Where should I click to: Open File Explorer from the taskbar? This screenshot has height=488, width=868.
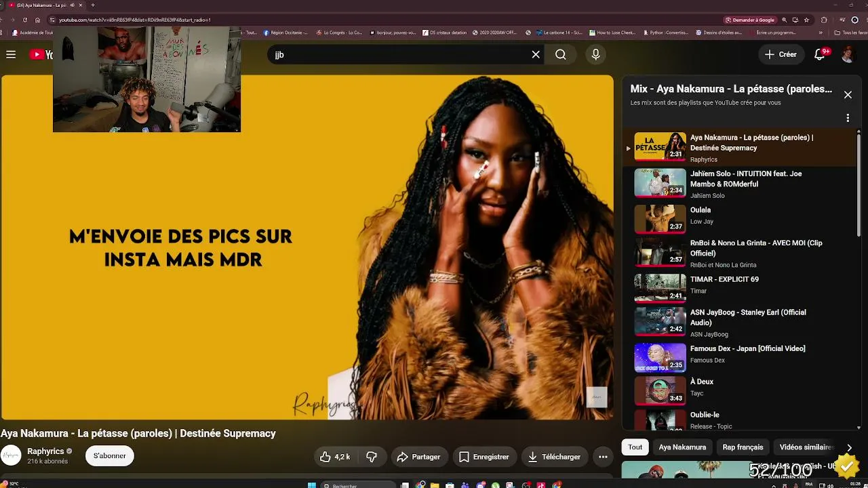434,485
